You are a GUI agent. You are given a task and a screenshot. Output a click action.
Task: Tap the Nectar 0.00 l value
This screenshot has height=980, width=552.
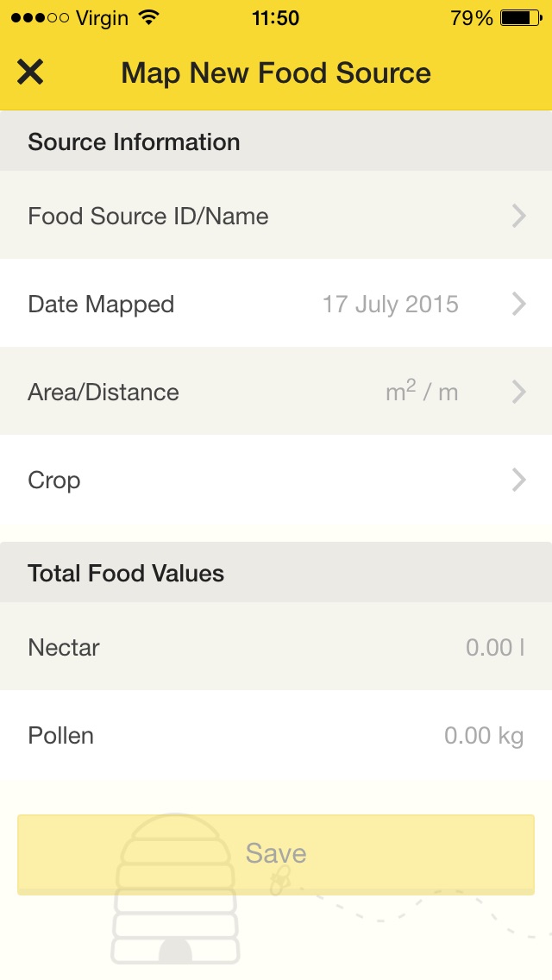point(494,648)
